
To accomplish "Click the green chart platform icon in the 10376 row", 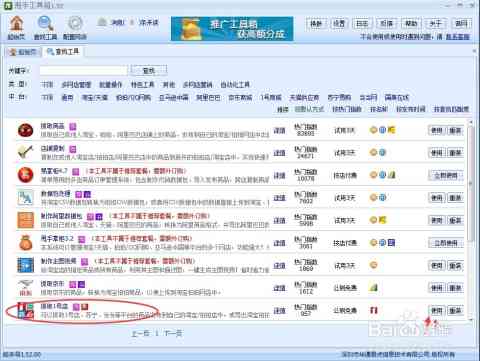I will tap(391, 175).
